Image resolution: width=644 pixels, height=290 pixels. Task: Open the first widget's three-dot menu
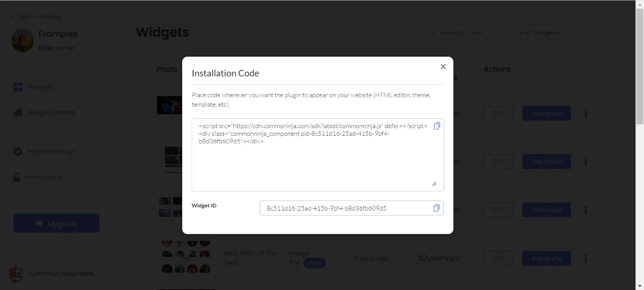click(585, 113)
